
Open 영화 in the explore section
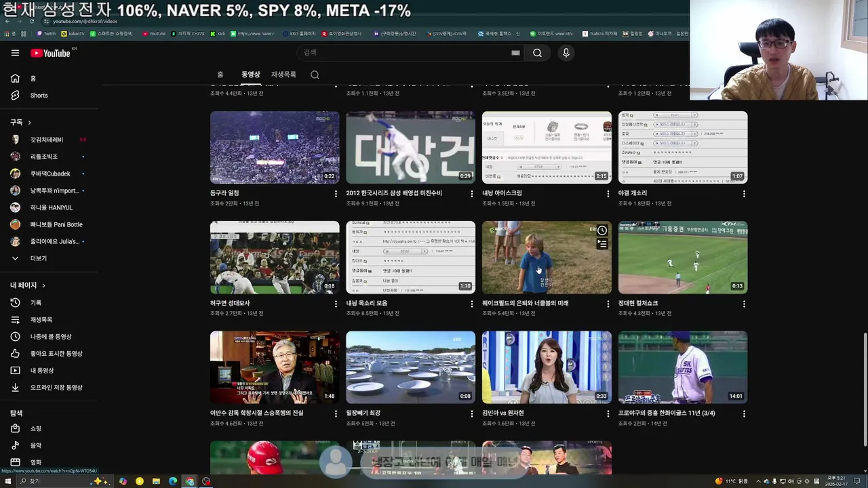pos(49,462)
